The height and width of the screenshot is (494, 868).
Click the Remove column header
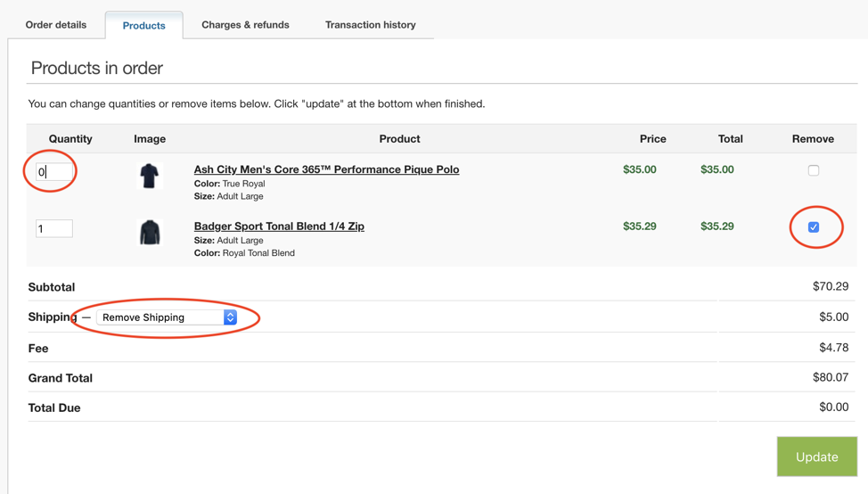tap(813, 139)
